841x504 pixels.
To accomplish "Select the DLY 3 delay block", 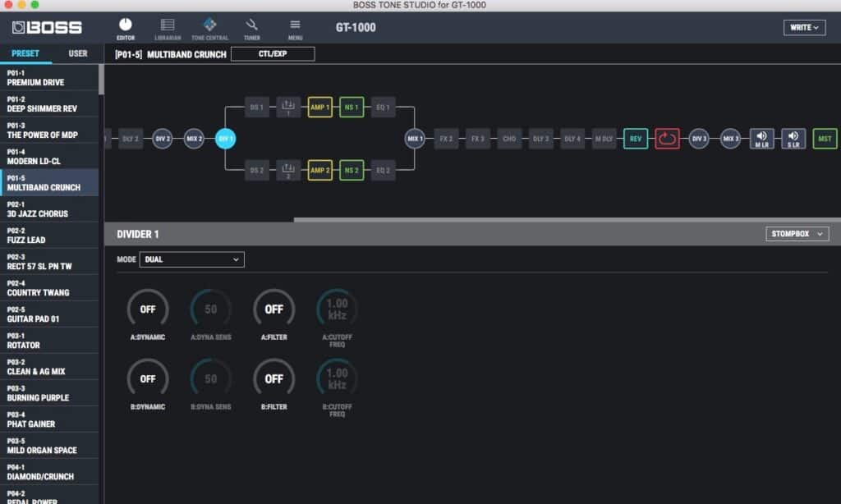I will tap(541, 139).
